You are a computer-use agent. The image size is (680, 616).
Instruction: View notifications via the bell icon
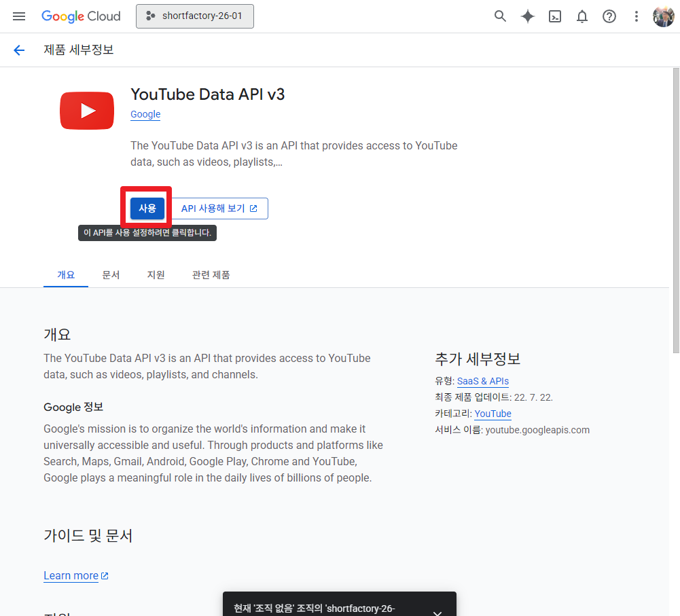pyautogui.click(x=581, y=16)
